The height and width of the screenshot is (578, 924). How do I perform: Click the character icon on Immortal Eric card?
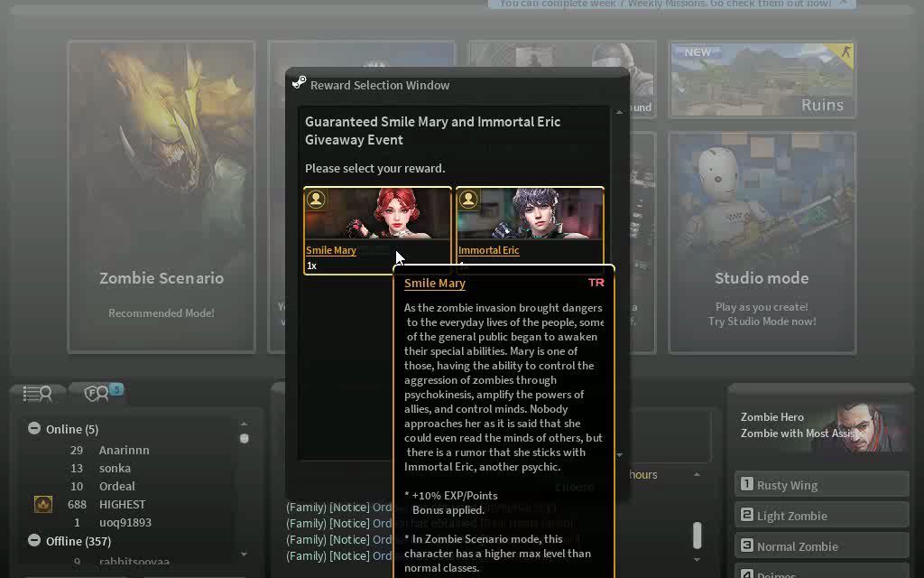click(x=468, y=200)
